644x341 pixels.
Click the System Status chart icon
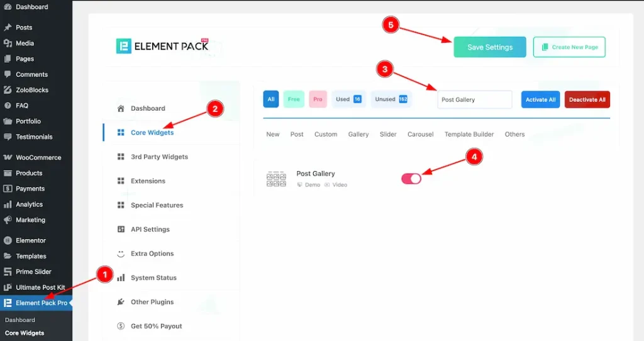tap(121, 277)
